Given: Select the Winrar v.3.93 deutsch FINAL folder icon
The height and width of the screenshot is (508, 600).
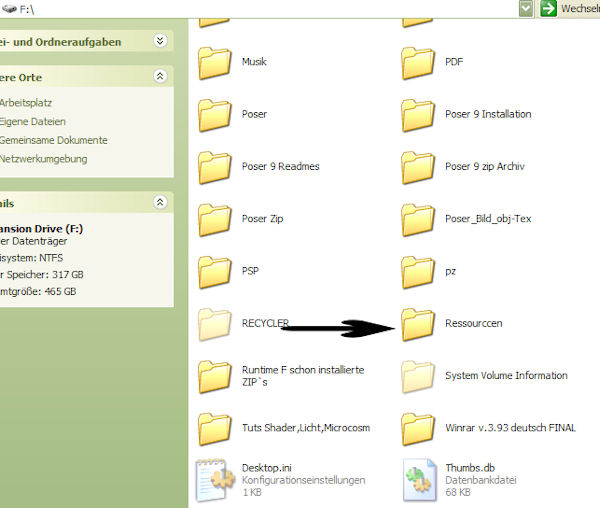Looking at the screenshot, I should click(x=418, y=429).
